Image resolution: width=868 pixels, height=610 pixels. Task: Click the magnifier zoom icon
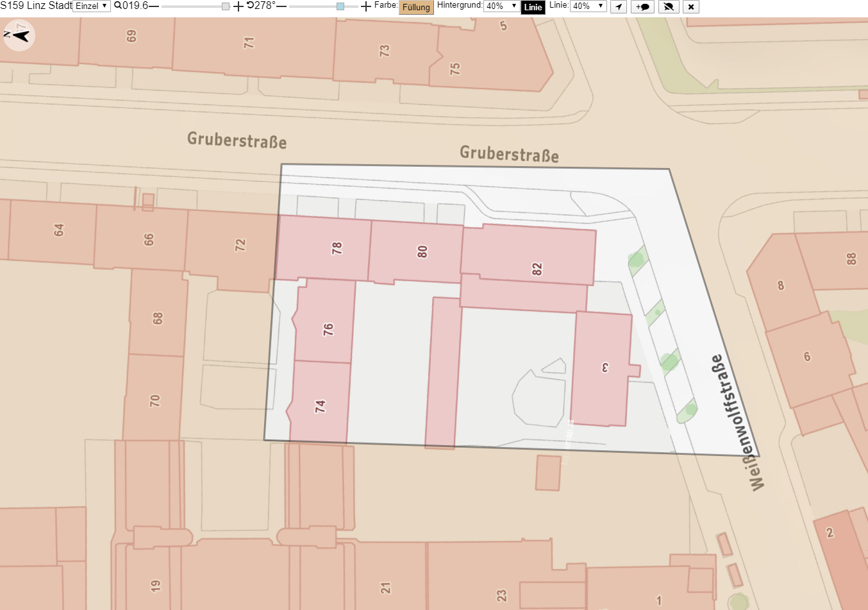[118, 5]
